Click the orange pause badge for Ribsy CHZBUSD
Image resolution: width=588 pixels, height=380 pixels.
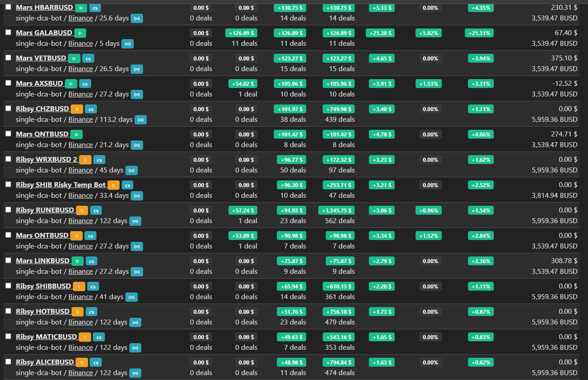pyautogui.click(x=77, y=109)
